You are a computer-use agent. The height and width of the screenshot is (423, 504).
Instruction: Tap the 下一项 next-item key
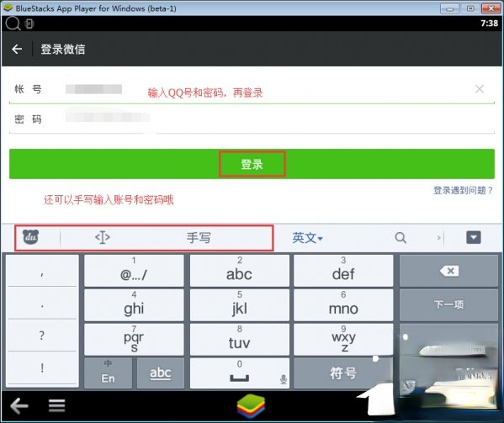pyautogui.click(x=448, y=304)
